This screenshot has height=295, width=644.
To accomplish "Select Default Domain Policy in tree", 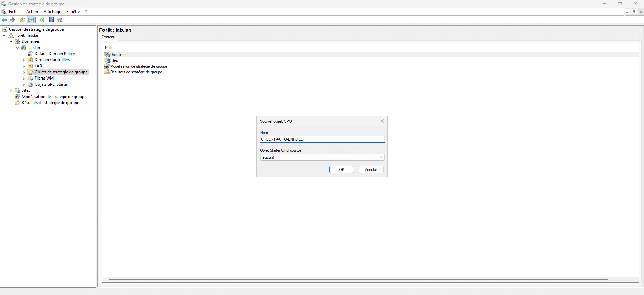I will coord(54,54).
